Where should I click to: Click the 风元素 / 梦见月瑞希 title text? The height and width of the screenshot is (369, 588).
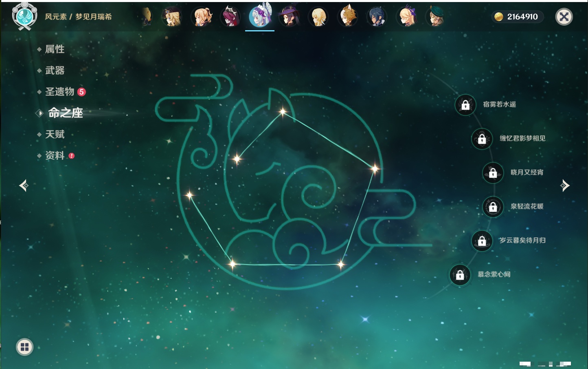point(78,17)
